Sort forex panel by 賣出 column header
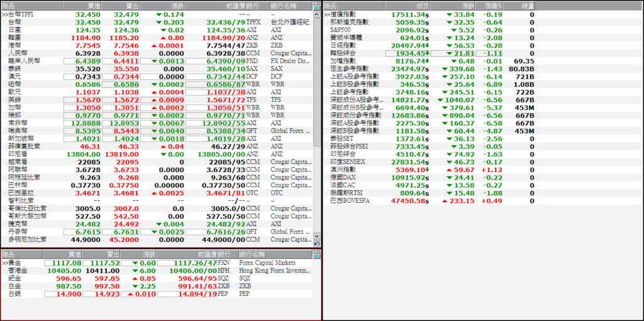The image size is (644, 321). pyautogui.click(x=121, y=6)
